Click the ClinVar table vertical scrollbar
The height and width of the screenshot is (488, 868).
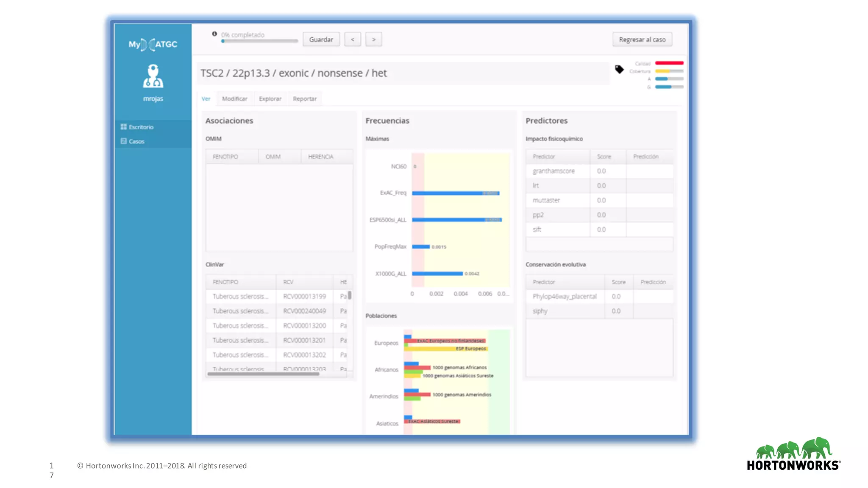point(350,295)
